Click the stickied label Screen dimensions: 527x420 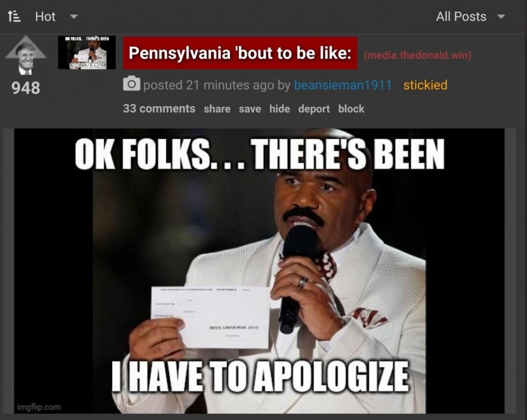[x=425, y=85]
